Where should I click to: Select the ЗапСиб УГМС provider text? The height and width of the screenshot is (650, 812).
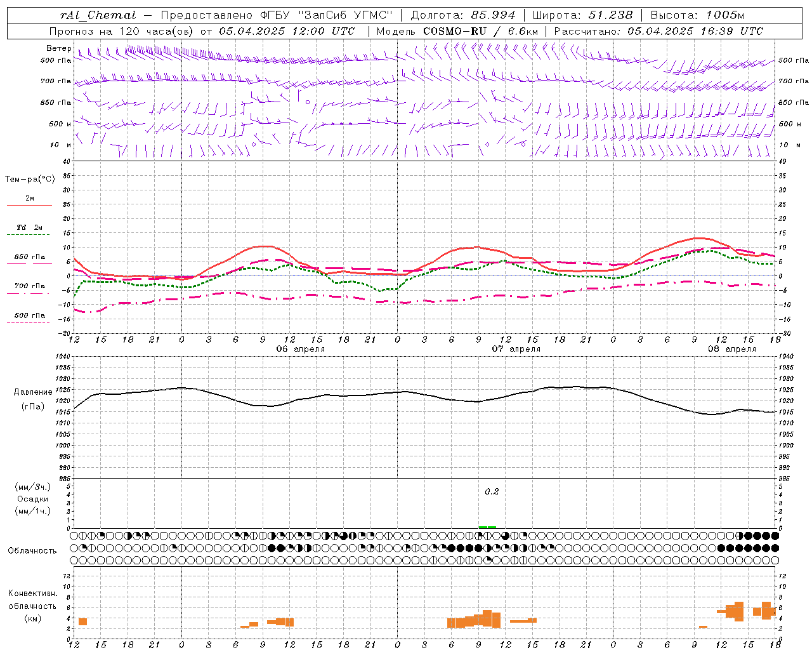tap(345, 15)
